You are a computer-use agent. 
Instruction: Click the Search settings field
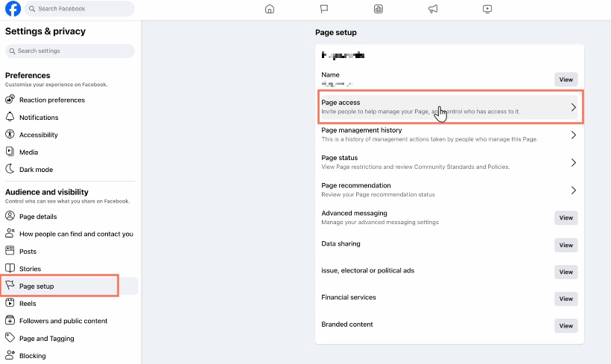(x=70, y=51)
